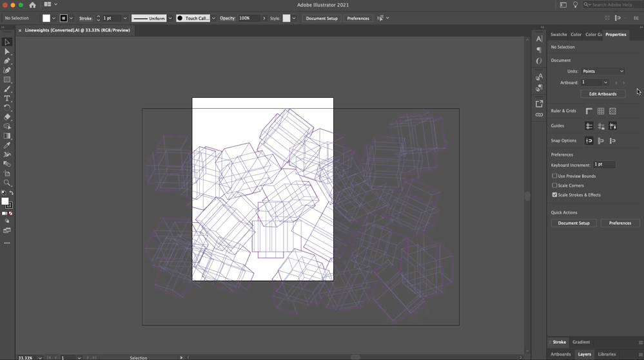The image size is (644, 360).
Task: Open the Units dropdown set to Points
Action: 603,71
